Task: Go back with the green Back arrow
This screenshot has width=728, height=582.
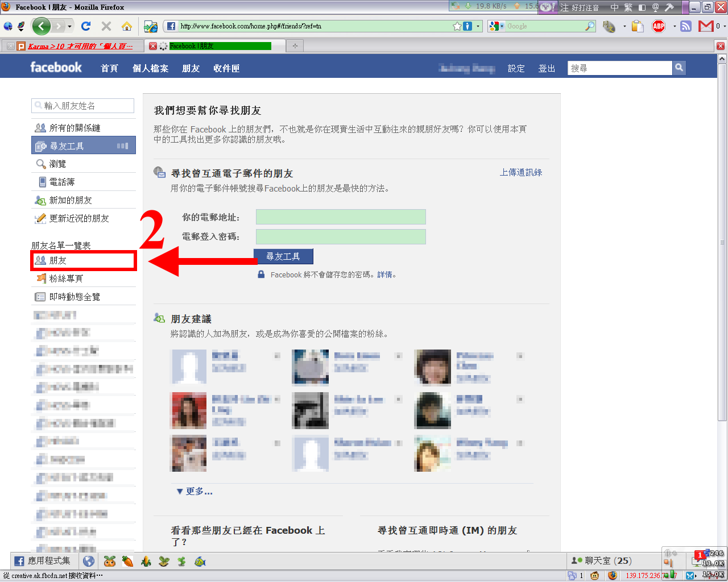Action: point(41,26)
